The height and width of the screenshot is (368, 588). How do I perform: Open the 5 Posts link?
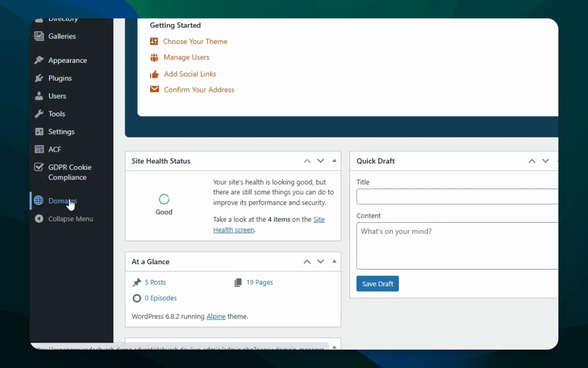click(x=155, y=282)
